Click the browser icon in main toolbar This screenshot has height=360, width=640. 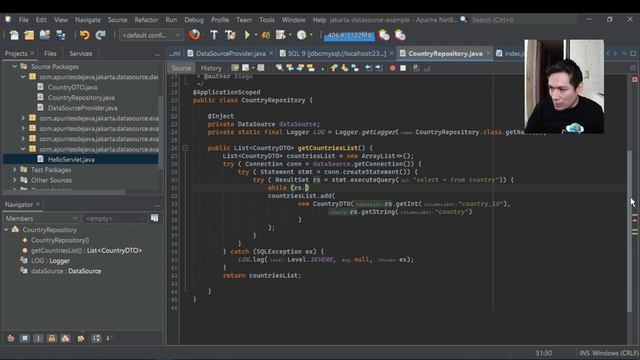click(x=194, y=35)
